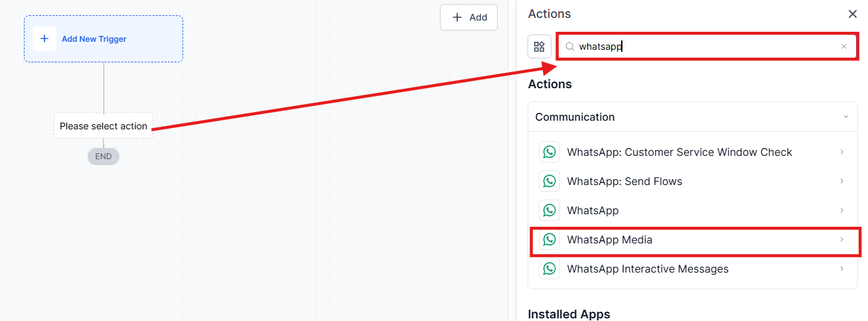The width and height of the screenshot is (868, 321).
Task: Click WhatsApp Interactive Messages icon
Action: (549, 269)
